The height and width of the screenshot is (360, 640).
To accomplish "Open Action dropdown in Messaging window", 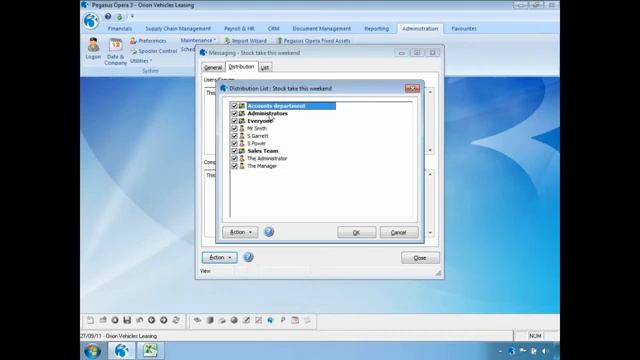I will [x=220, y=258].
